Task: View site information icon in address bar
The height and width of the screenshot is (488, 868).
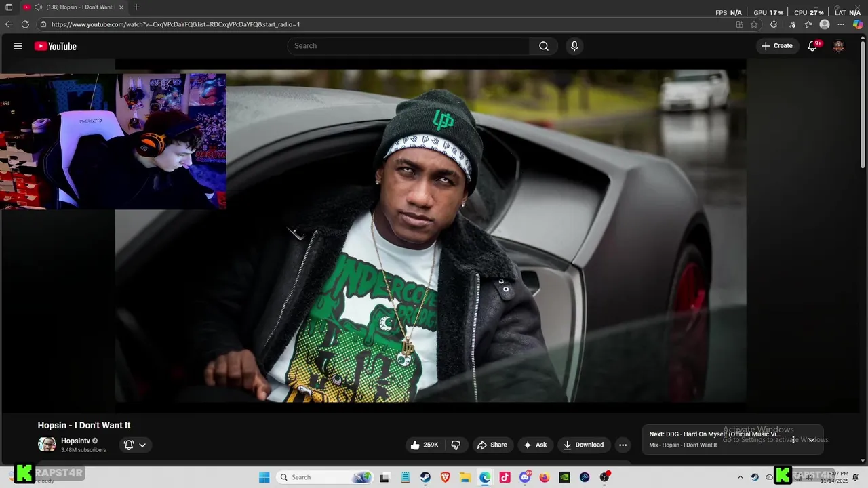Action: click(x=43, y=24)
